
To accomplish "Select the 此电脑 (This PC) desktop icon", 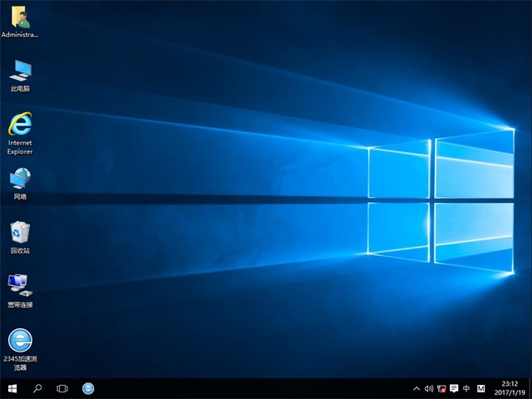I will (x=20, y=71).
